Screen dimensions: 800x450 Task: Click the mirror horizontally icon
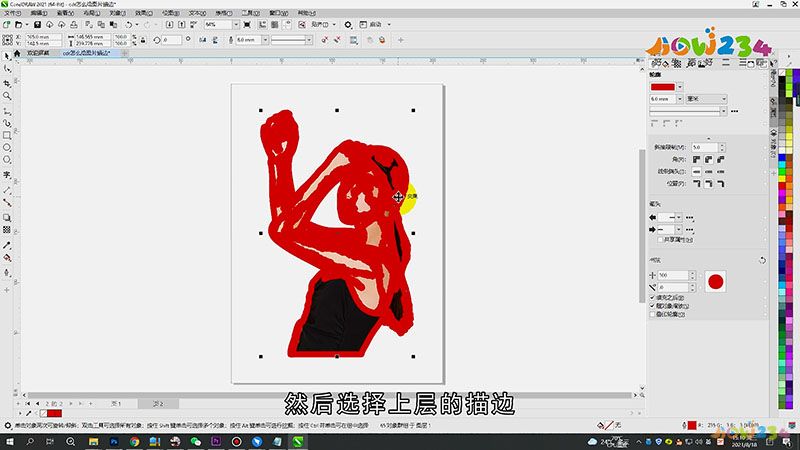coord(203,40)
